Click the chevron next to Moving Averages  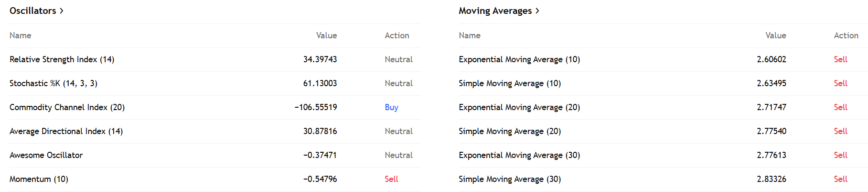coord(537,11)
